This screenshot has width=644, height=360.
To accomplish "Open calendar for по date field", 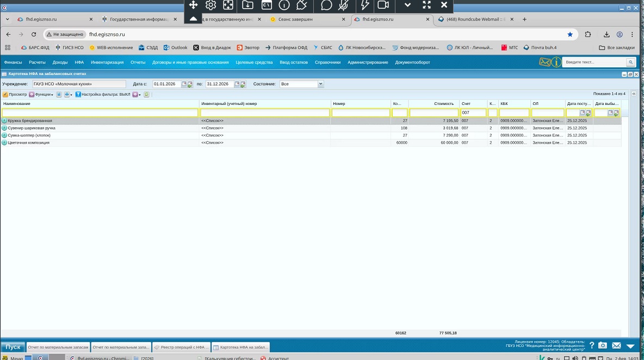I will [237, 84].
